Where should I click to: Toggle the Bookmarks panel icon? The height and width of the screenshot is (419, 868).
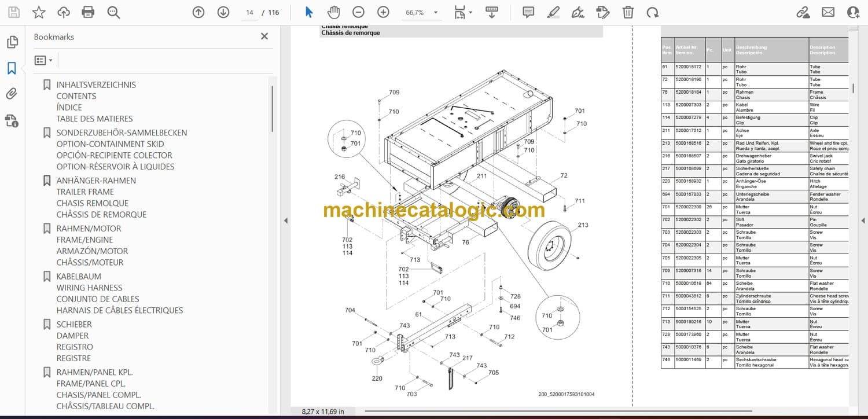pos(12,68)
